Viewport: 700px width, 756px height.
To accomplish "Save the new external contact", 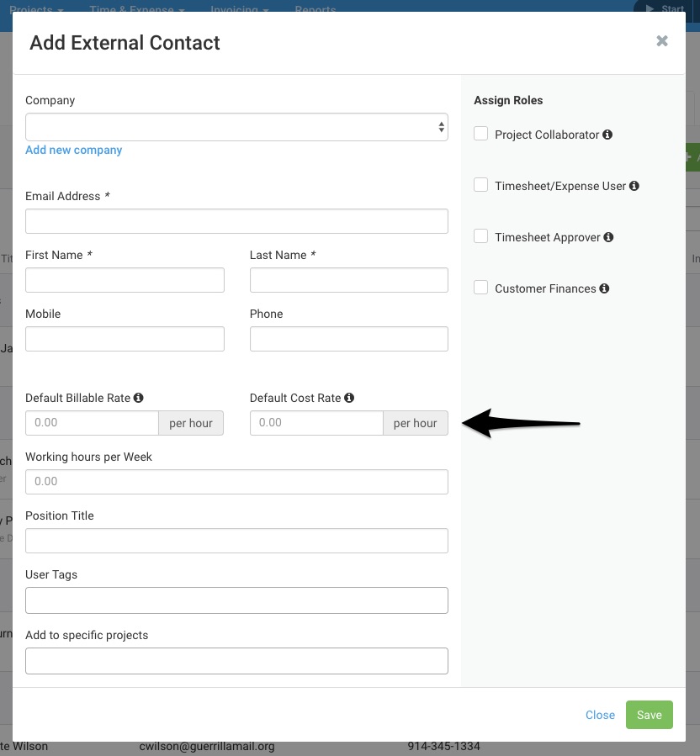I will tap(649, 715).
